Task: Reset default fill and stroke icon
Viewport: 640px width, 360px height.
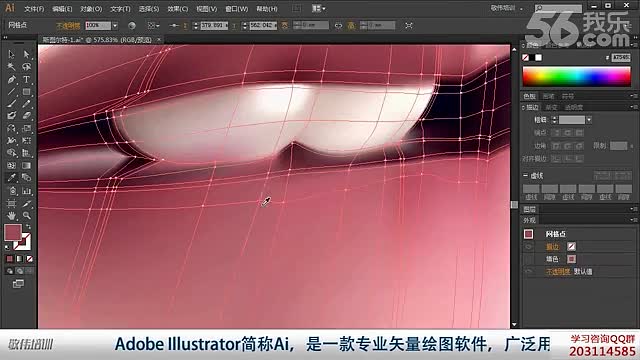Action: coord(7,247)
